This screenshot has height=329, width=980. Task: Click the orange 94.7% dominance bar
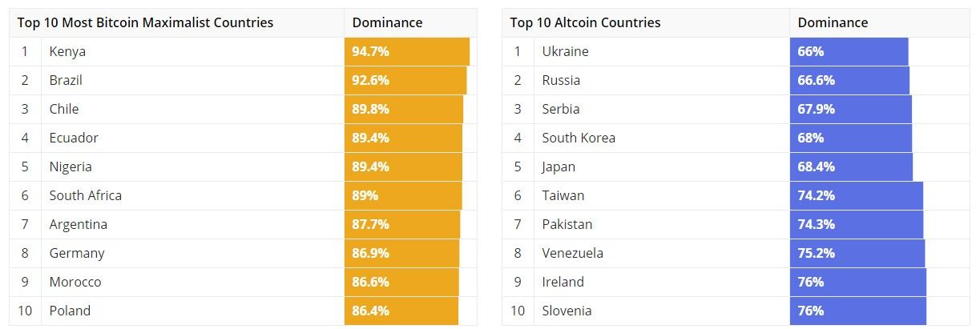pyautogui.click(x=406, y=51)
